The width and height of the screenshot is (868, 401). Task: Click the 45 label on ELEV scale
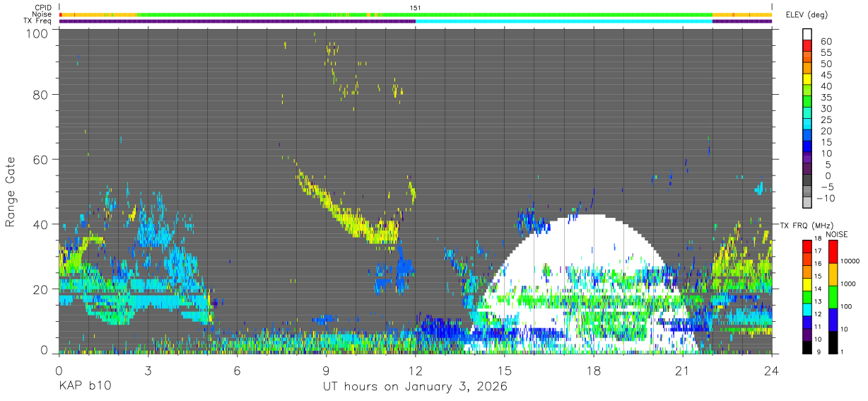[x=826, y=75]
